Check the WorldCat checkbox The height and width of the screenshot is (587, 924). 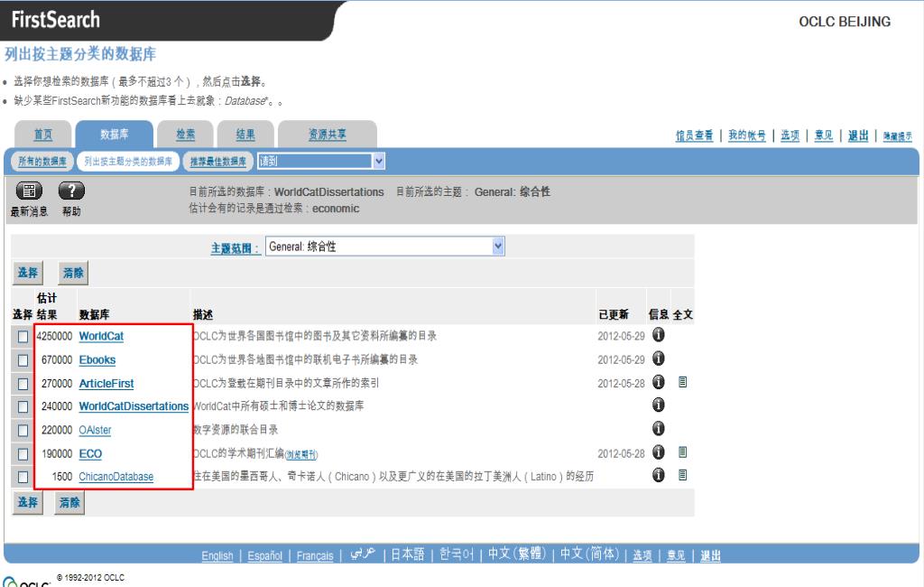(x=23, y=337)
